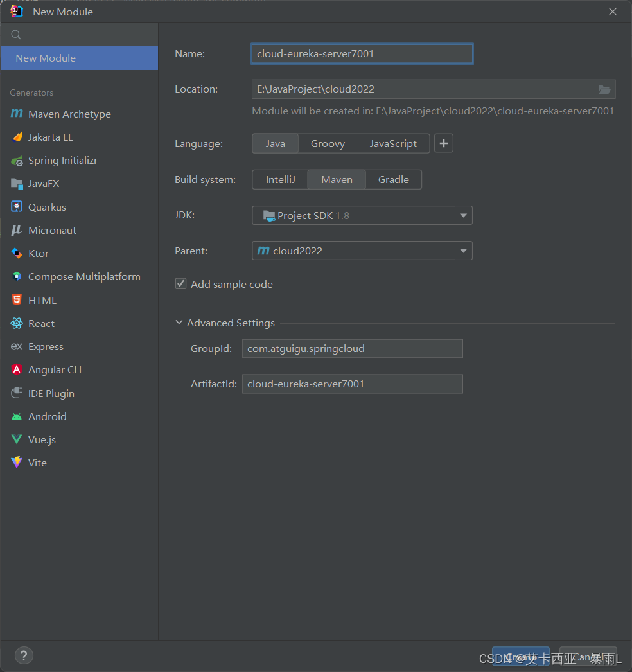Choose Gradle build system
632x672 pixels.
click(393, 180)
